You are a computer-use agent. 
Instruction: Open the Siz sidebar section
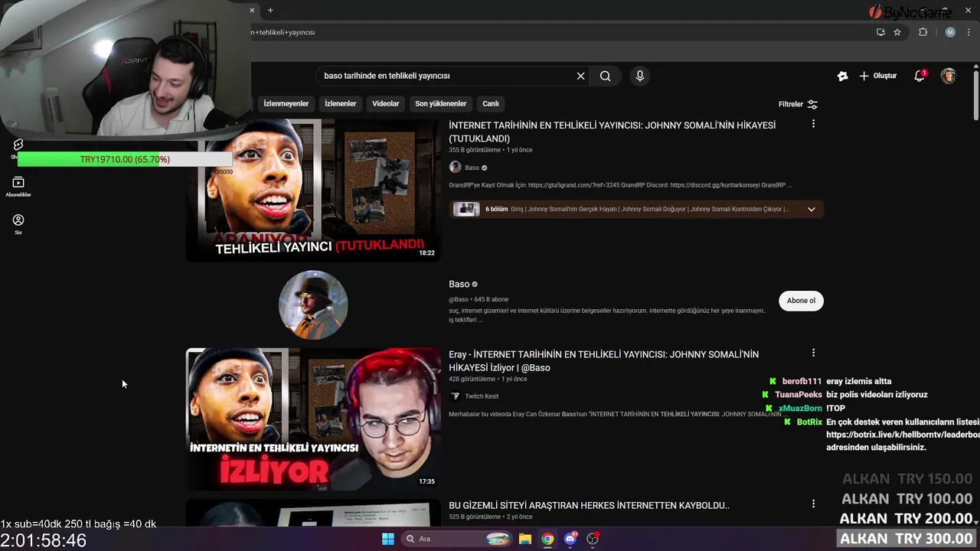coord(18,224)
